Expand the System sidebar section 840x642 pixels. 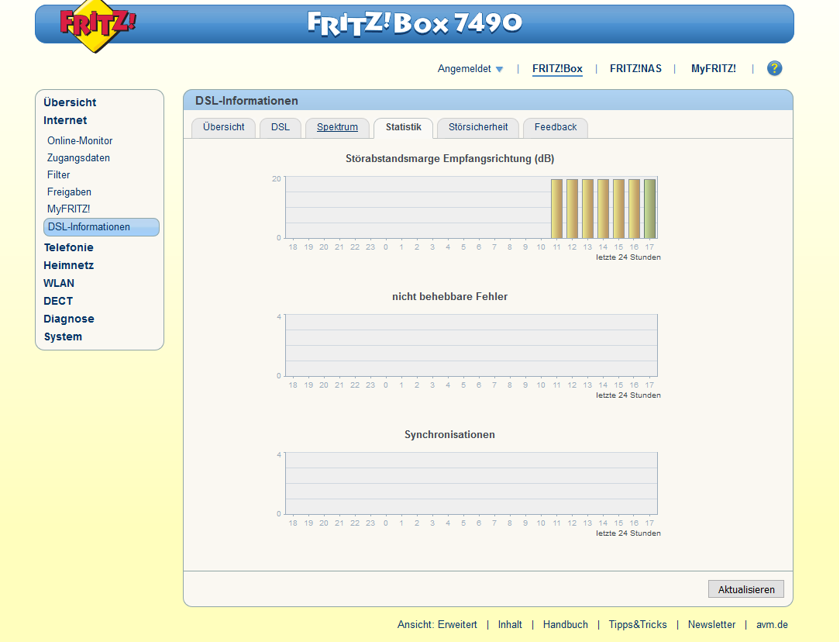tap(63, 337)
